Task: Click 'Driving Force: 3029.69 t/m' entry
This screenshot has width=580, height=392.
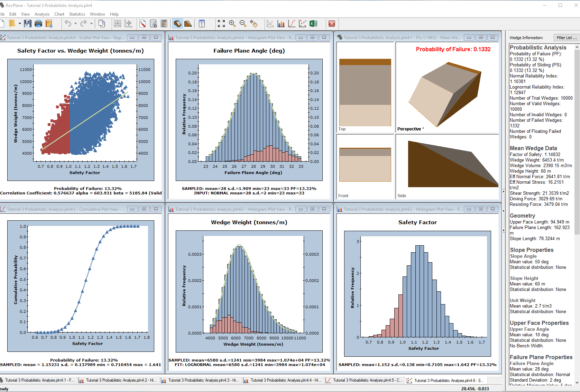Action: (536, 199)
